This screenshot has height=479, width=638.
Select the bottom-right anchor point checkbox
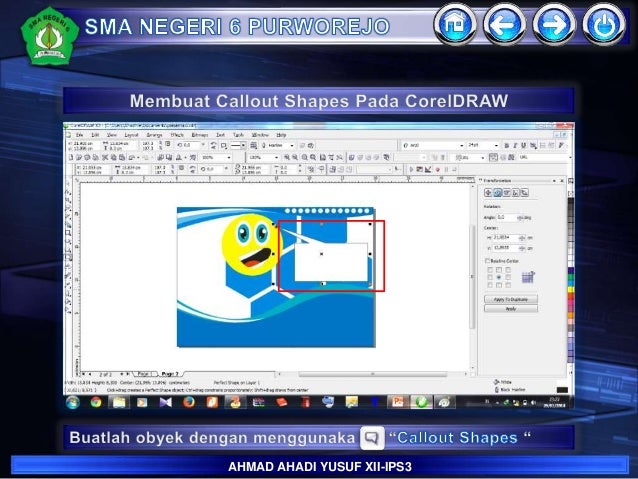tap(508, 285)
